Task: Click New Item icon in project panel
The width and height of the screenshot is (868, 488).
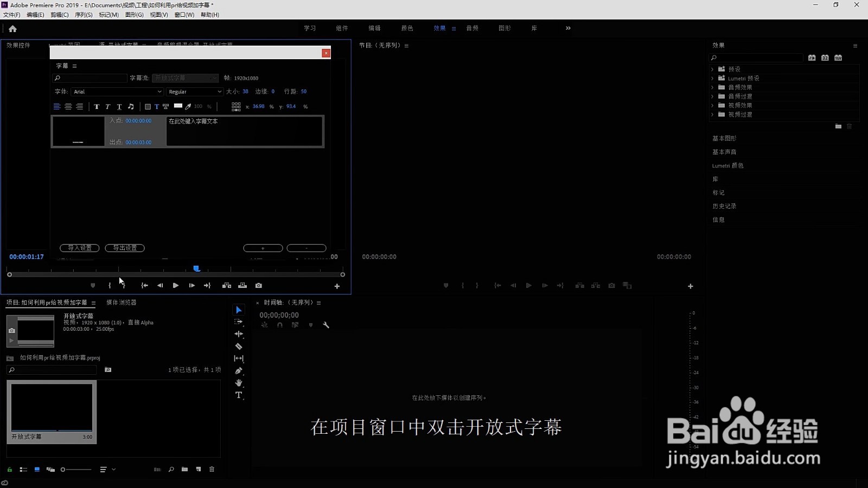Action: [199, 470]
